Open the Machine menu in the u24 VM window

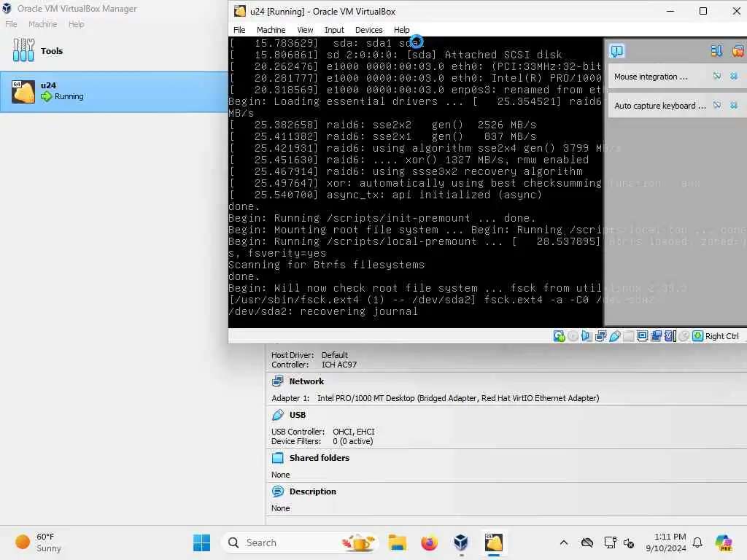271,29
